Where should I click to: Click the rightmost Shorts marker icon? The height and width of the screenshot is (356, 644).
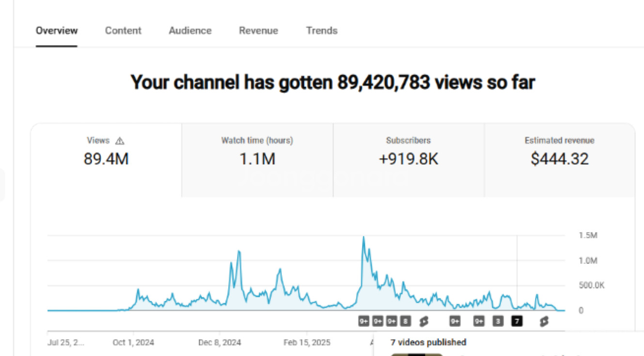pos(544,321)
